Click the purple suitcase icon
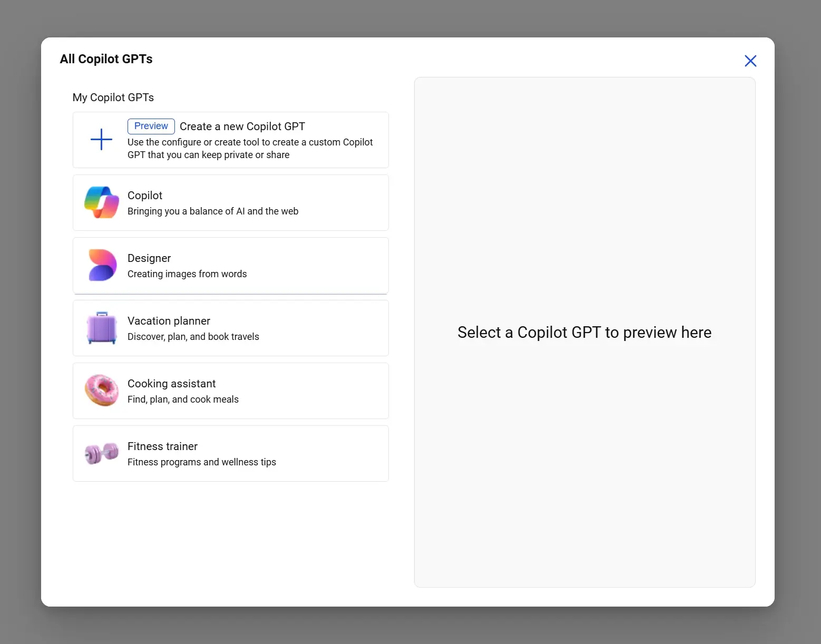The image size is (821, 644). (102, 328)
